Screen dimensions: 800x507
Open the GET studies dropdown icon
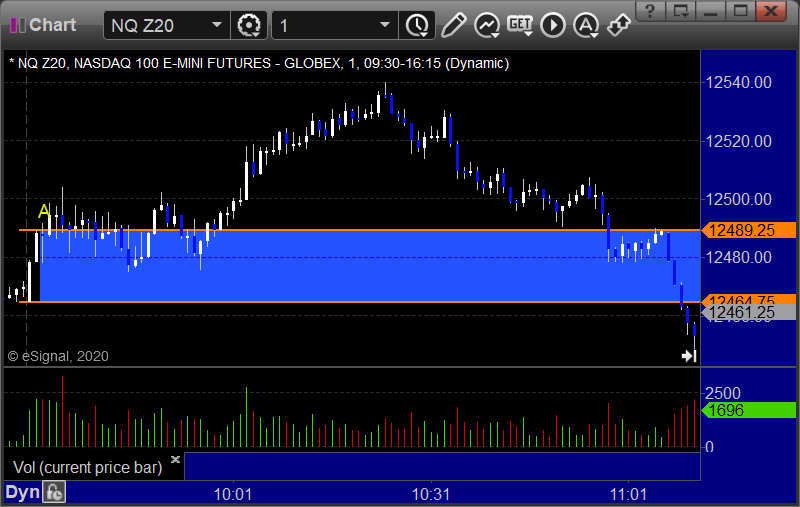pos(520,25)
